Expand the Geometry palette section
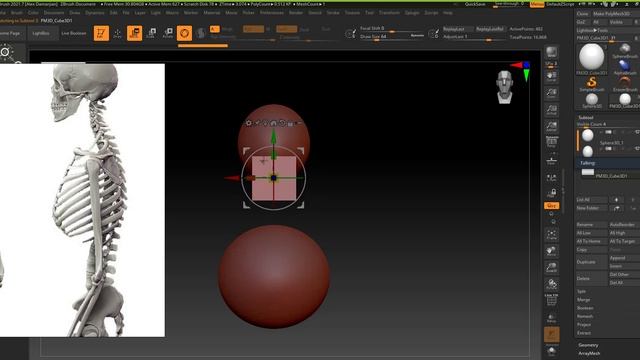640x360 pixels. coord(588,345)
